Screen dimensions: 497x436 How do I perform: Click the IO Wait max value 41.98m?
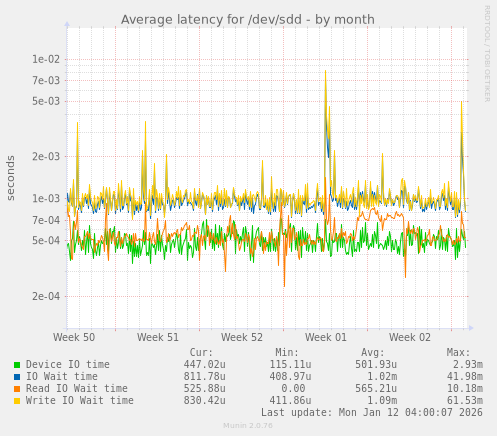465,376
